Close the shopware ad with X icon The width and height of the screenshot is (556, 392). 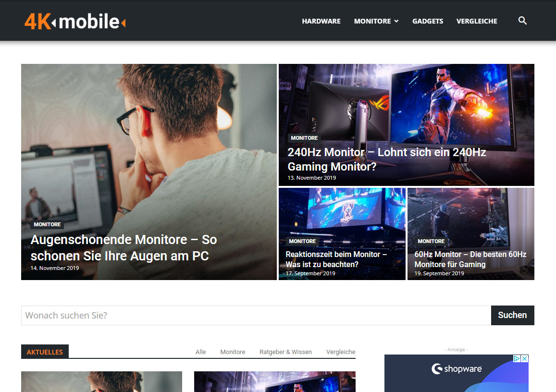pos(525,359)
